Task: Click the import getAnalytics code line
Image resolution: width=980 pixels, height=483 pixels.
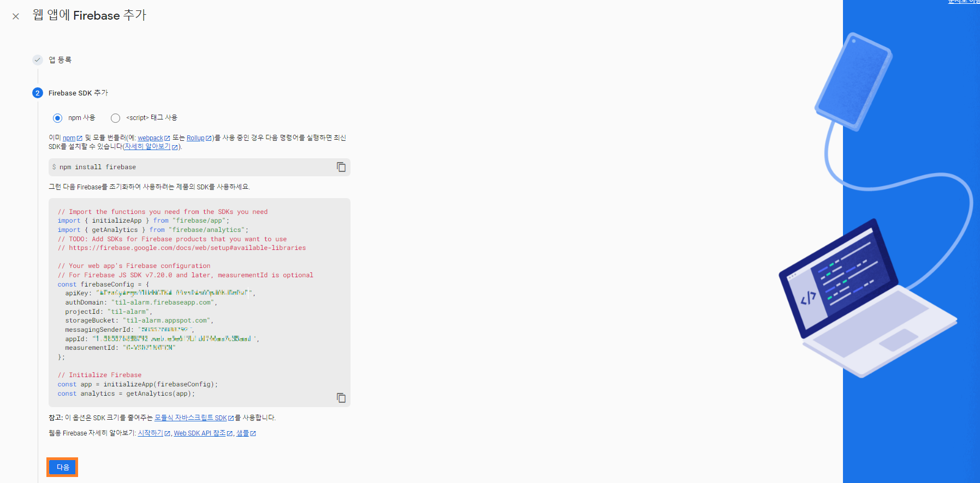Action: point(153,230)
